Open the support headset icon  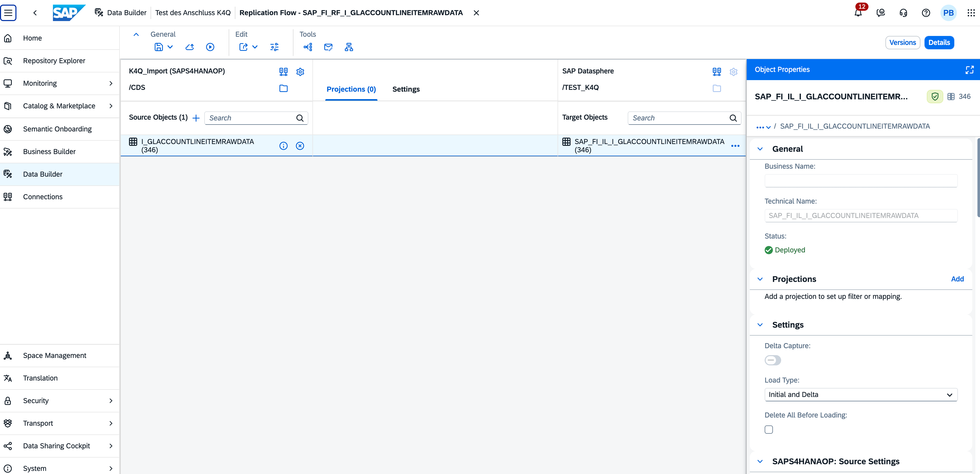coord(903,13)
